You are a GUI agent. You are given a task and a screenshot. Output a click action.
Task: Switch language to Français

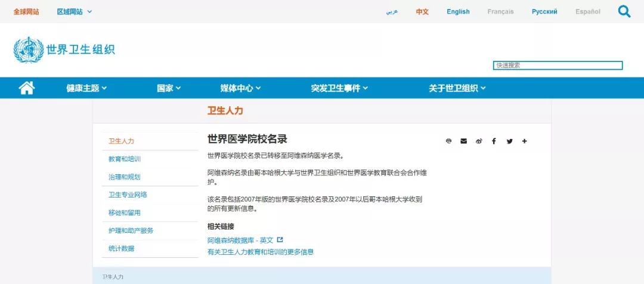tap(501, 12)
